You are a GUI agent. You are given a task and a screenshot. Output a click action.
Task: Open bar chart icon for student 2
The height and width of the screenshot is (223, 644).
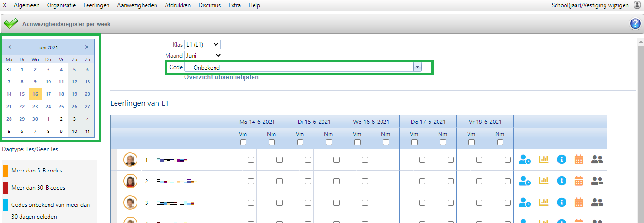point(543,181)
